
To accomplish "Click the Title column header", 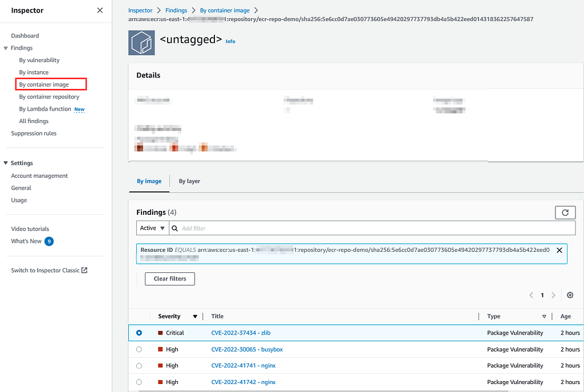I will pyautogui.click(x=217, y=316).
